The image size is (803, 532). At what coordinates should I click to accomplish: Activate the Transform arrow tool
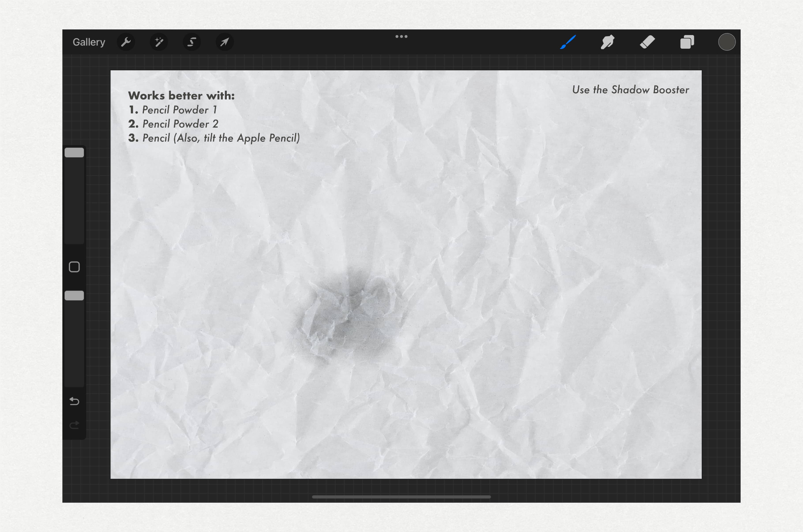click(224, 42)
